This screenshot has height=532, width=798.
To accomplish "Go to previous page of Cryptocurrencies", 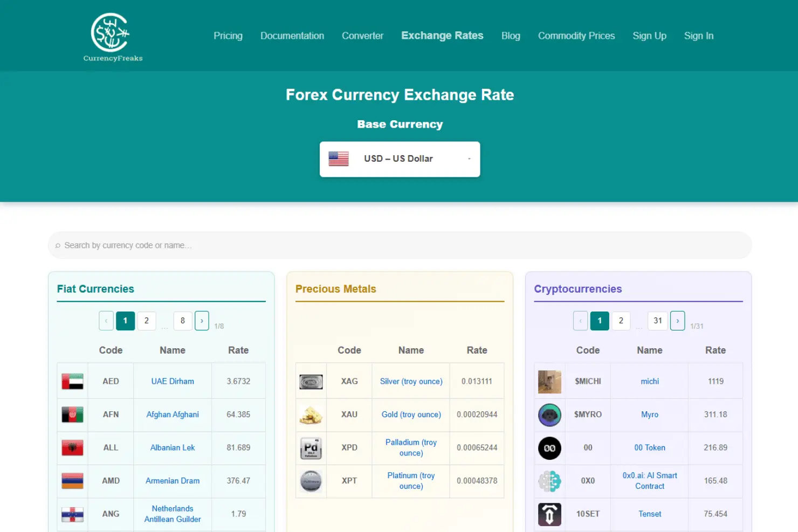I will point(581,321).
